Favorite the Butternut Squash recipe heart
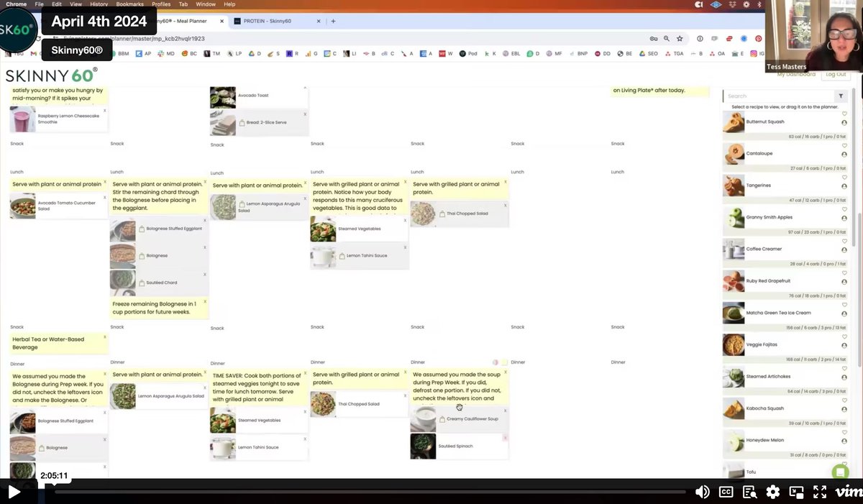 click(x=844, y=114)
